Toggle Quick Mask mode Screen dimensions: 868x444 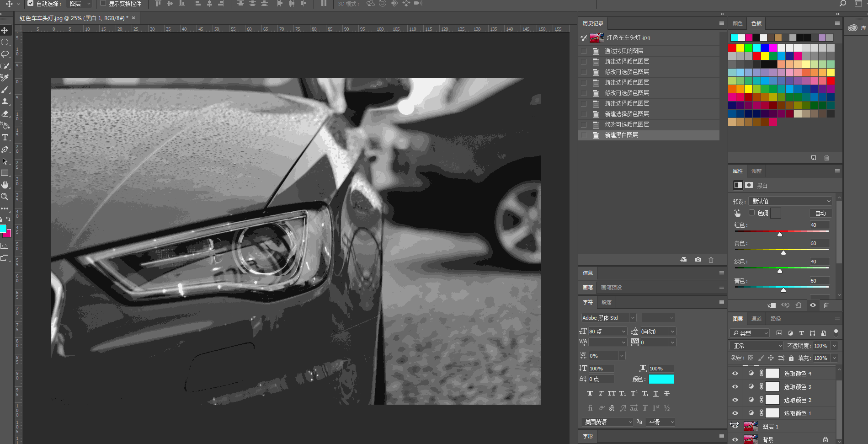(5, 246)
